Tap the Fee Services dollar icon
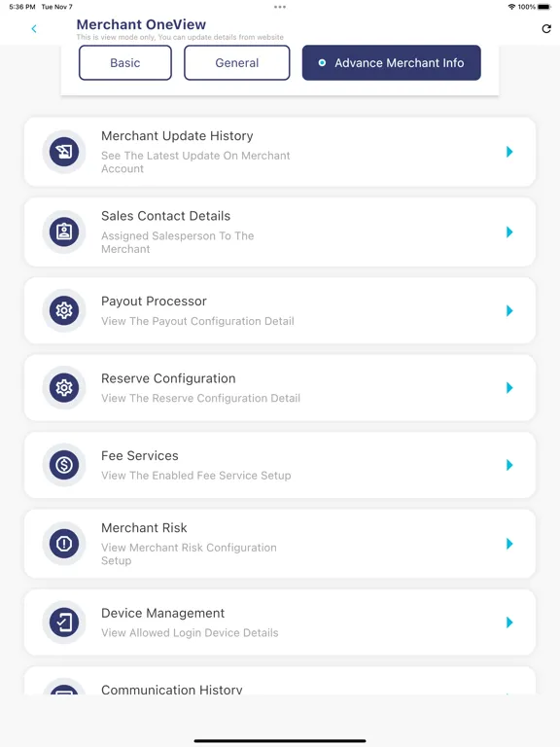Viewport: 560px width, 747px height. [64, 465]
